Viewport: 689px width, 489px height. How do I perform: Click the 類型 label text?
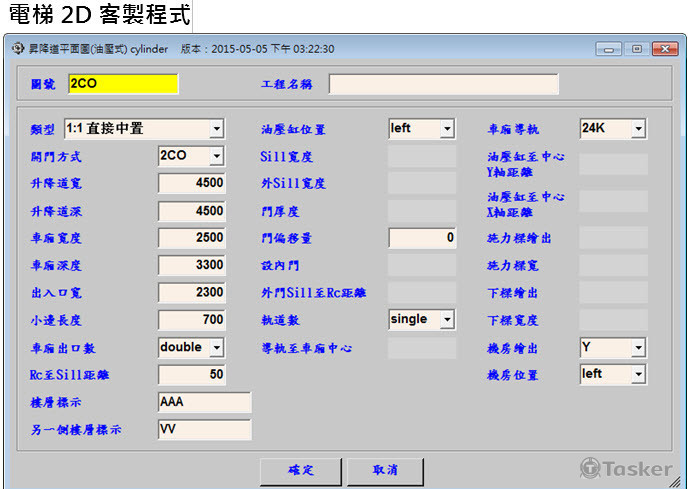(x=43, y=129)
